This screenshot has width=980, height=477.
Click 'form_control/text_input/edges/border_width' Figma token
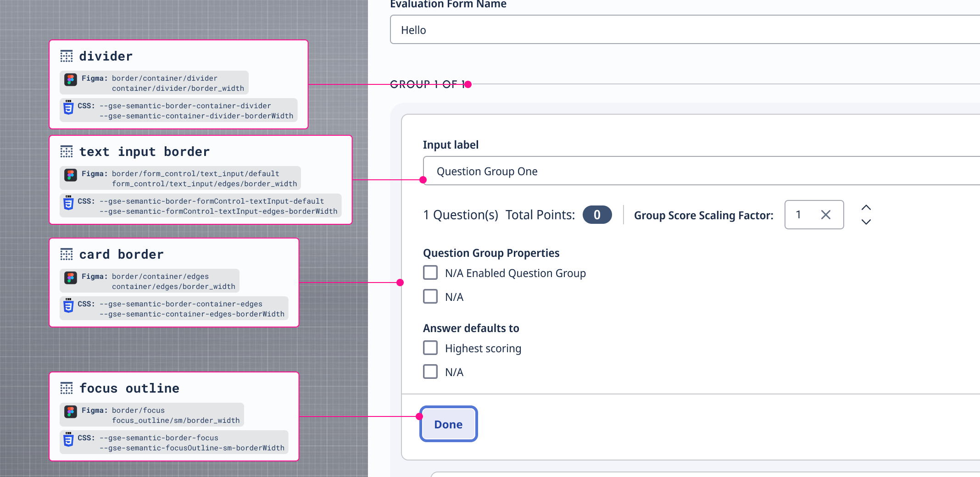tap(205, 184)
